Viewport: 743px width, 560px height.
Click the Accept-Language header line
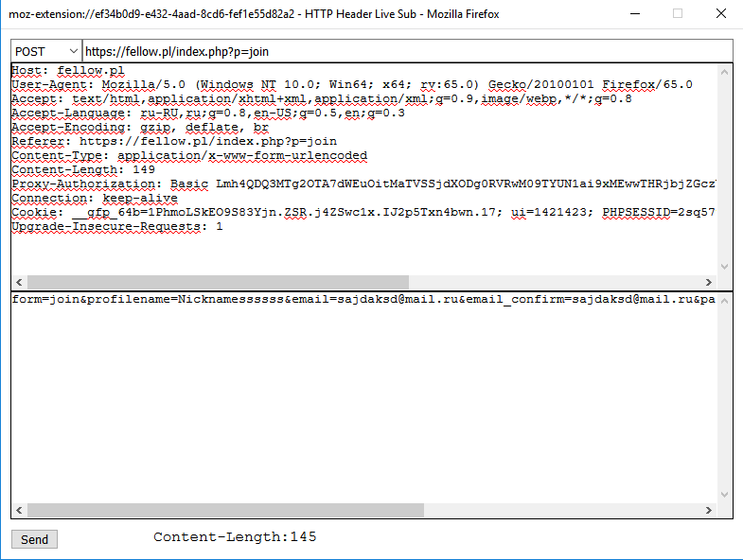tap(208, 114)
